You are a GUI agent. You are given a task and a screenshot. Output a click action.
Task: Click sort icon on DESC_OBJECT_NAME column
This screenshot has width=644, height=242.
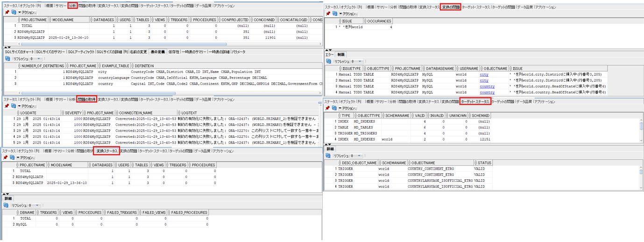point(340,163)
